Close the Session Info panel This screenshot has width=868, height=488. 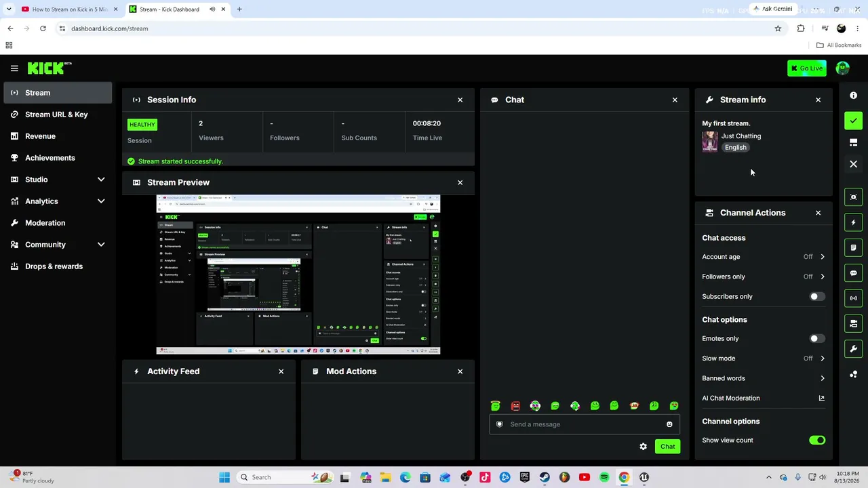(460, 100)
